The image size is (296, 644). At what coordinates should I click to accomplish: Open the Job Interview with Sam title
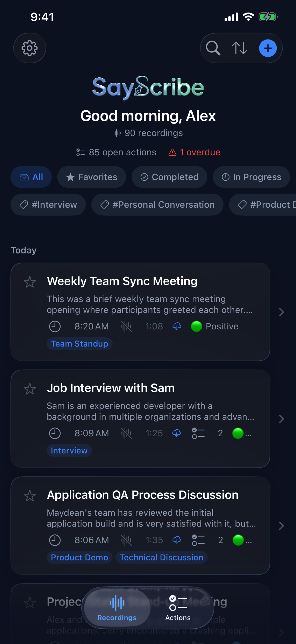(x=111, y=388)
